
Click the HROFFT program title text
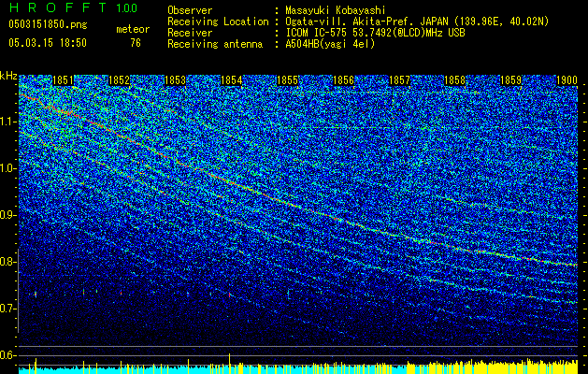58,7
